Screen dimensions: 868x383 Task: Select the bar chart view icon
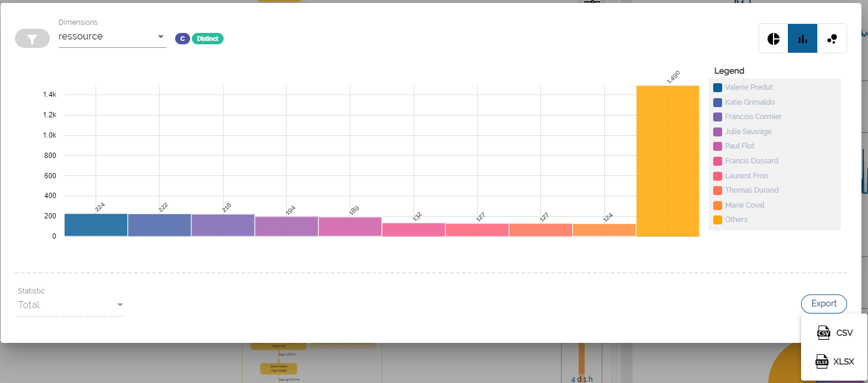coord(802,38)
